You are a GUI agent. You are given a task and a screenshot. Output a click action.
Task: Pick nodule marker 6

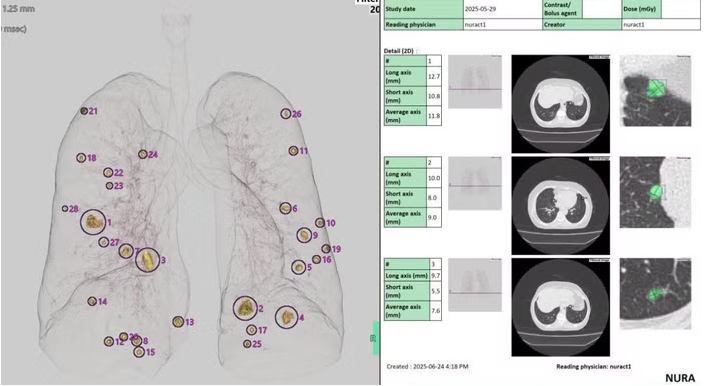tap(285, 208)
